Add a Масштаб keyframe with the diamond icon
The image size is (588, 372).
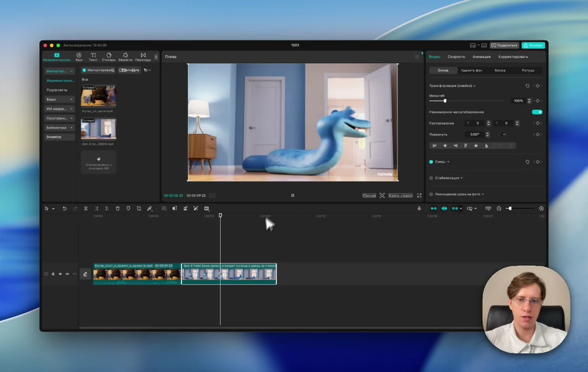[538, 101]
